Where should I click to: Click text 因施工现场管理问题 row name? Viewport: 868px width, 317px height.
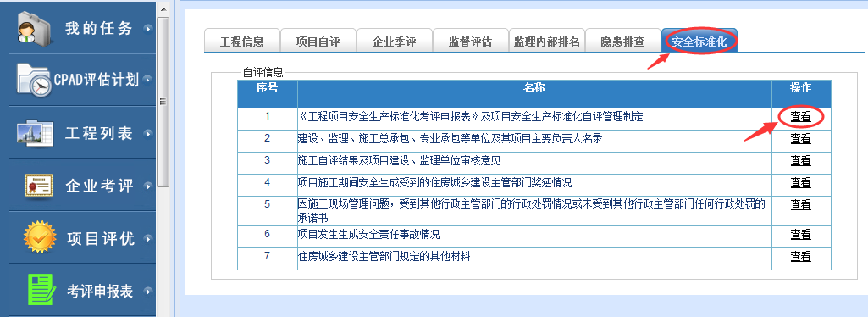pyautogui.click(x=532, y=210)
